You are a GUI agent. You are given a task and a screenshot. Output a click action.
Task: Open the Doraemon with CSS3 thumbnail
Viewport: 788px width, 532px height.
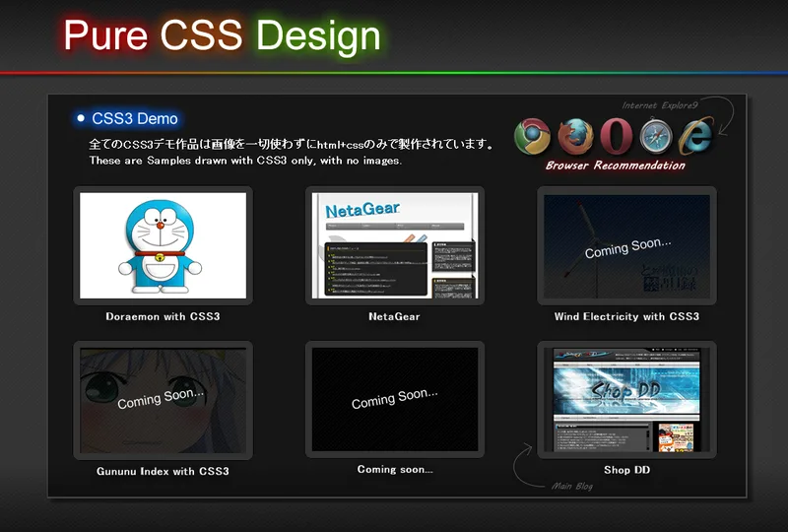pos(163,245)
